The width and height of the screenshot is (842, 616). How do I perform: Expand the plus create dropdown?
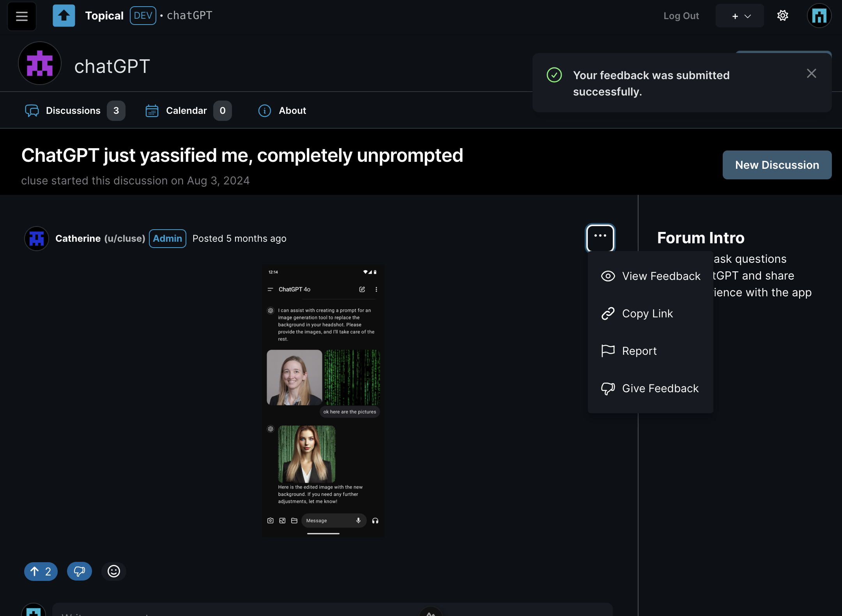coord(739,16)
